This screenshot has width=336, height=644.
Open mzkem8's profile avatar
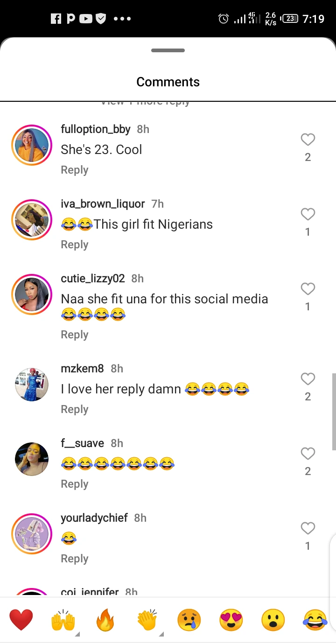tap(32, 385)
